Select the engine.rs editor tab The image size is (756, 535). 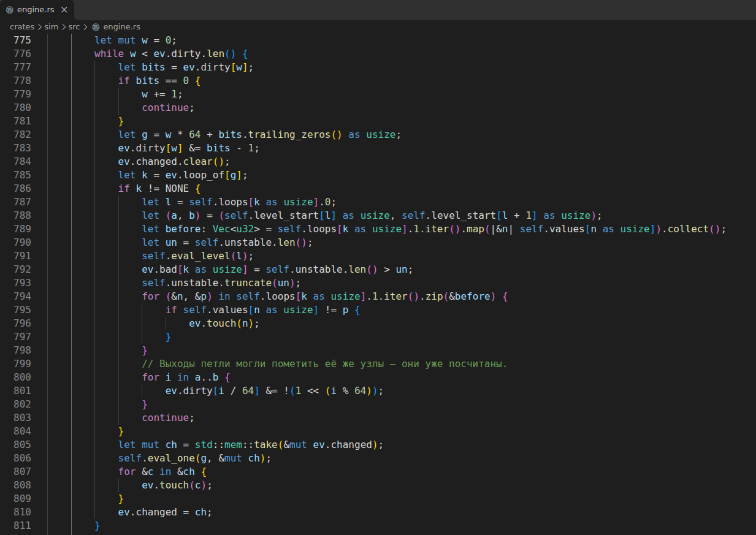point(37,10)
